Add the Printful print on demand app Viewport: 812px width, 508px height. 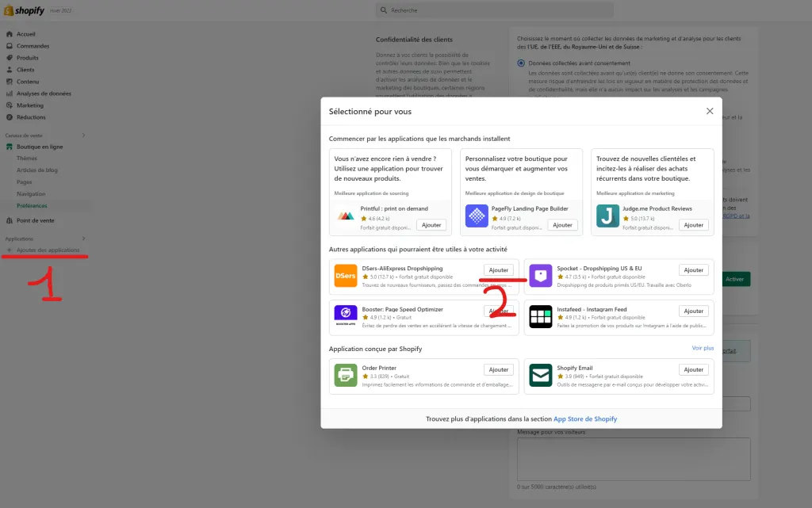click(431, 225)
